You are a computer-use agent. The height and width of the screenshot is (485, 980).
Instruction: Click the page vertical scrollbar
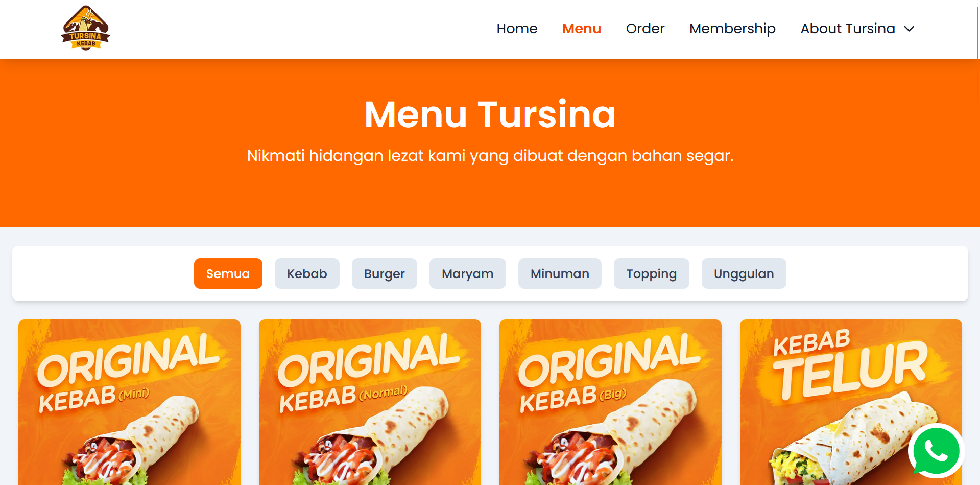[977, 51]
